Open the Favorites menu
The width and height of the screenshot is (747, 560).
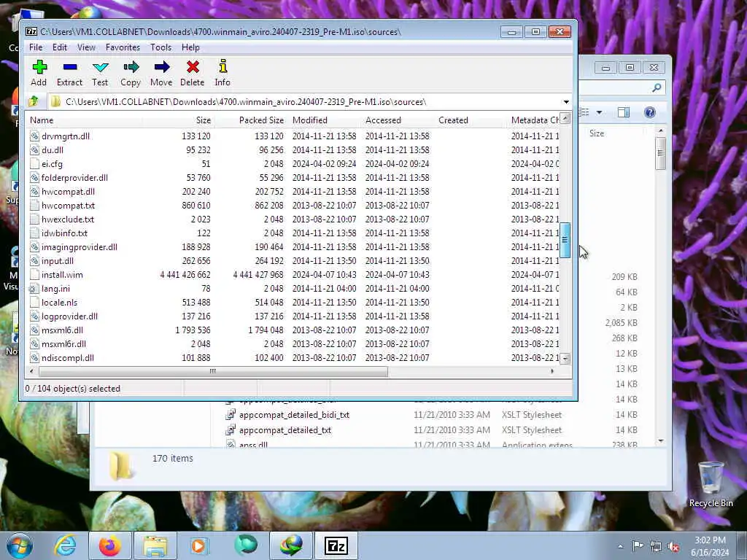coord(123,47)
